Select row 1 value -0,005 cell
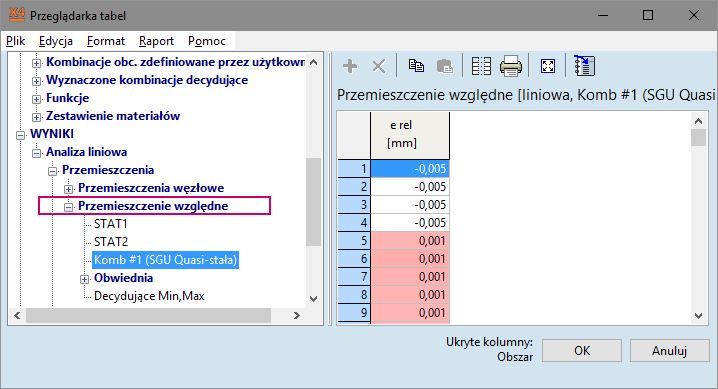 point(410,169)
